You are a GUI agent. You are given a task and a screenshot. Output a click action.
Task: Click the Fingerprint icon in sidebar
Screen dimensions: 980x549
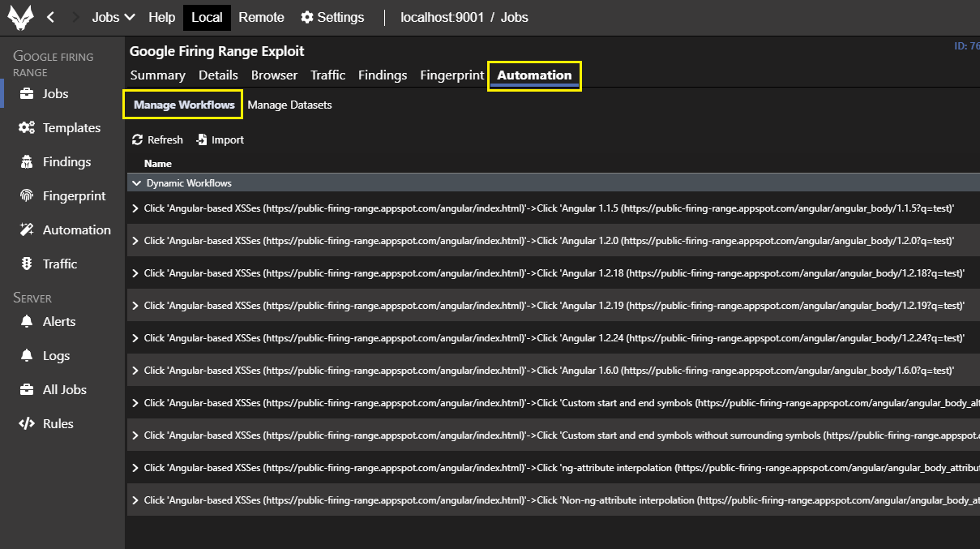(x=27, y=196)
